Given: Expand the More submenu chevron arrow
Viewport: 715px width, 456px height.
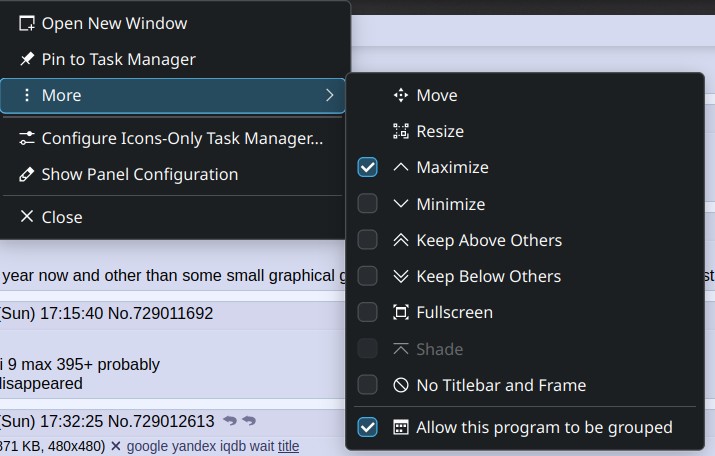Looking at the screenshot, I should point(330,95).
